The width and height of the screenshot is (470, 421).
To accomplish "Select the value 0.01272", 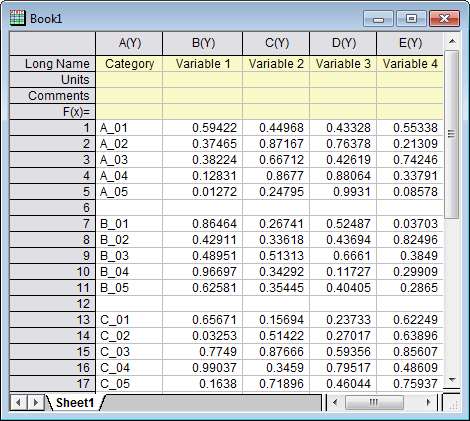I will 203,192.
